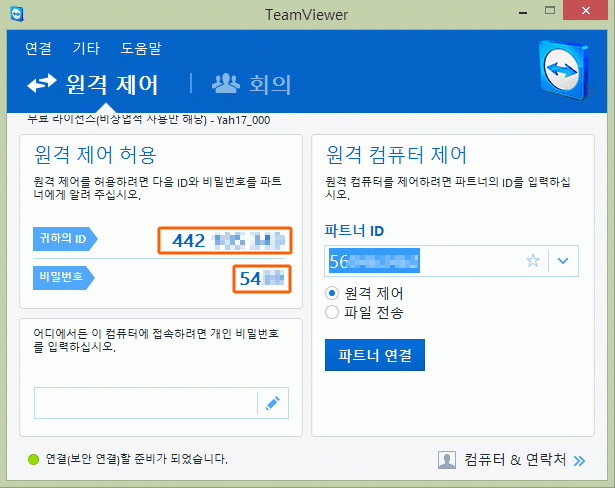Click the 컴퓨터 & 연락처 link
Screen dimensions: 615x488
coord(515,460)
